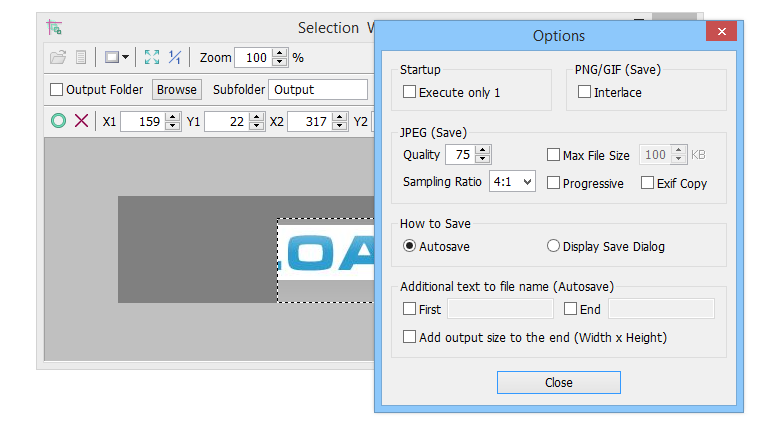Click the fit-to-window arrows icon
Viewport: 759px width, 441px height.
click(x=152, y=58)
